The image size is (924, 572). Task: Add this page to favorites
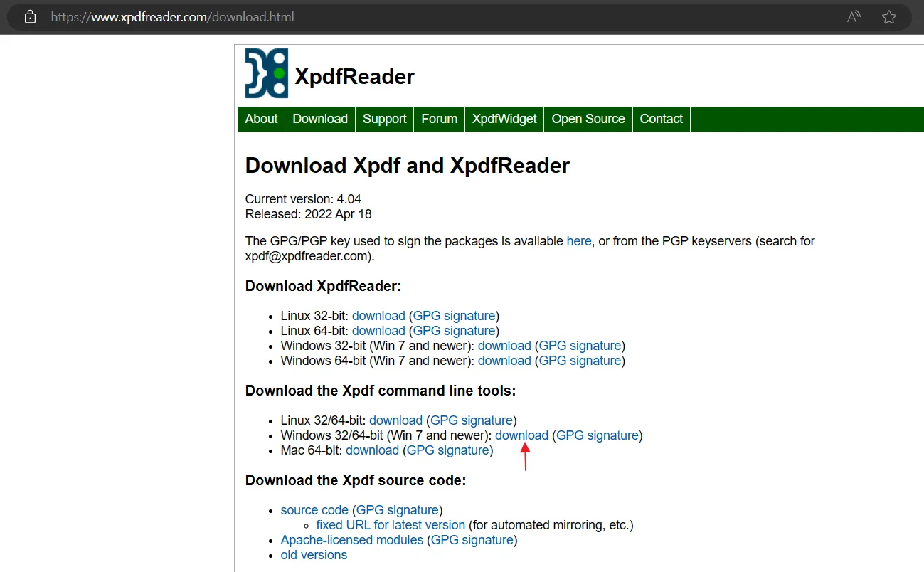pos(888,16)
